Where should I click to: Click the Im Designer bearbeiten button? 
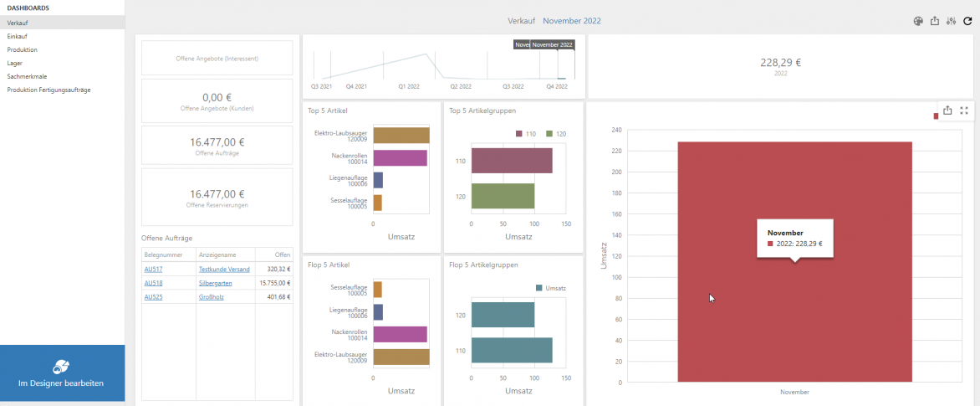coord(63,373)
